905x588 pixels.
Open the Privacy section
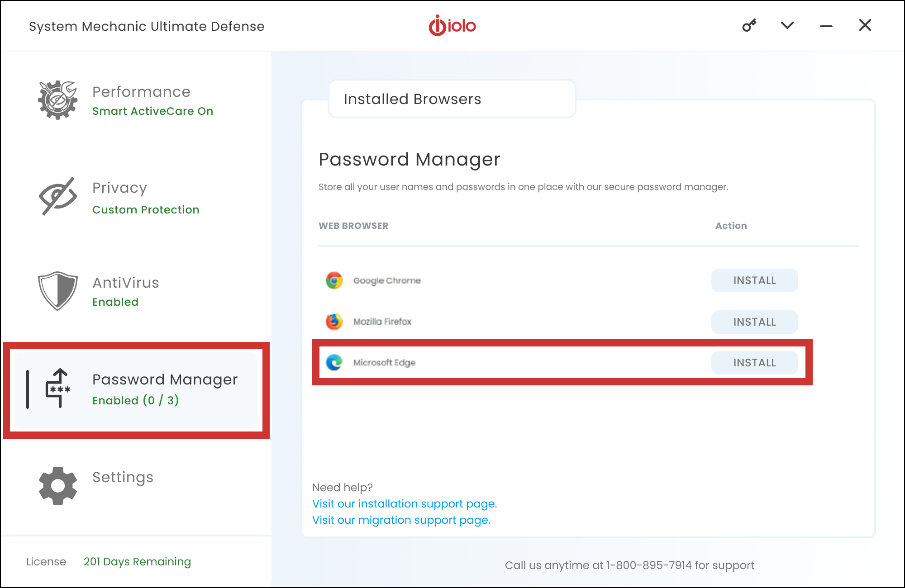click(119, 188)
